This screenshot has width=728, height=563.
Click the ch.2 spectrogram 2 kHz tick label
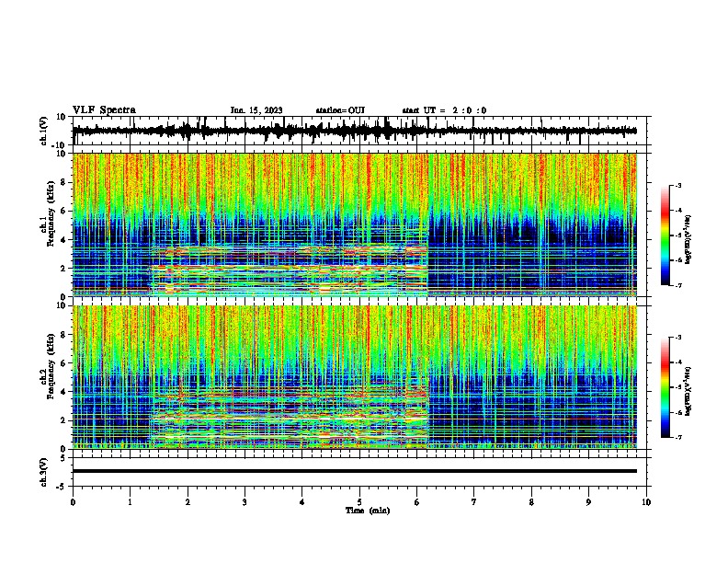(x=64, y=420)
